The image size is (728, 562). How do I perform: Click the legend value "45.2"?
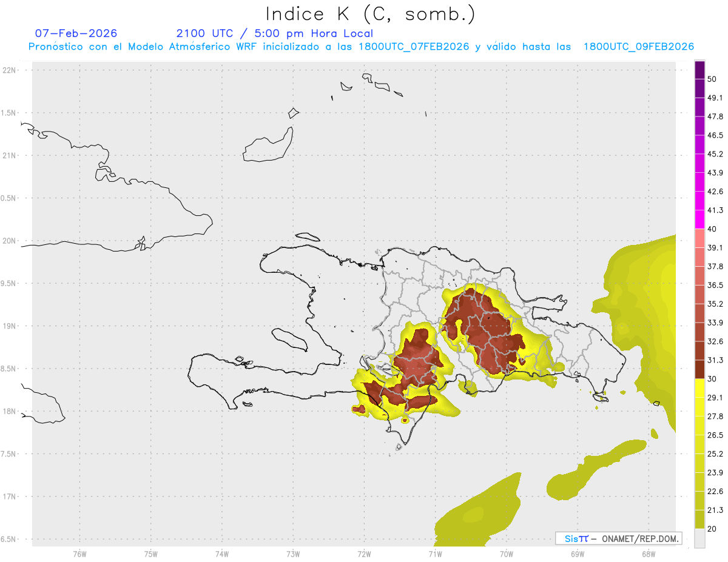[x=715, y=154]
